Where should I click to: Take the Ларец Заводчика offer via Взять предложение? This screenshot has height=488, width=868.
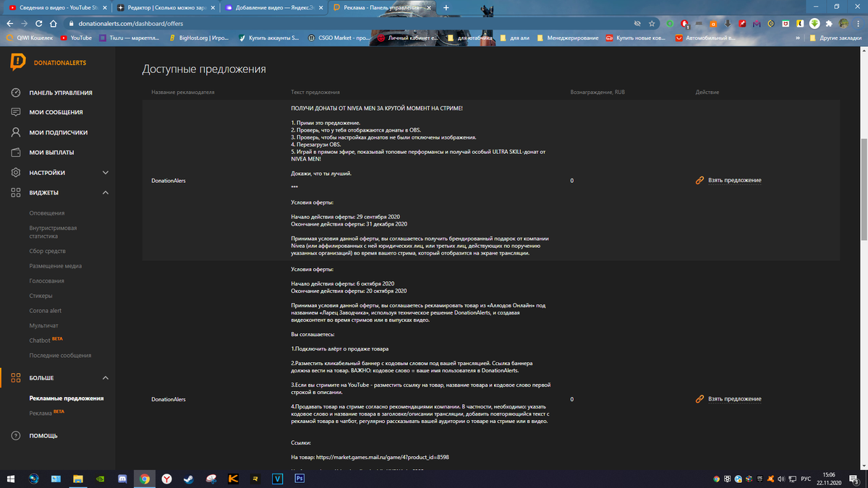pos(728,399)
